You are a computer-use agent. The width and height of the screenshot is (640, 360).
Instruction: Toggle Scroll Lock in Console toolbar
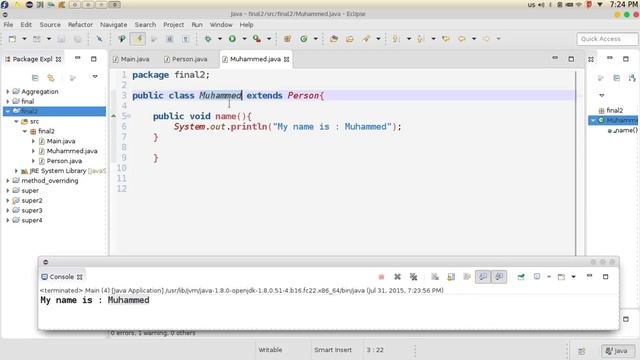[x=451, y=277]
